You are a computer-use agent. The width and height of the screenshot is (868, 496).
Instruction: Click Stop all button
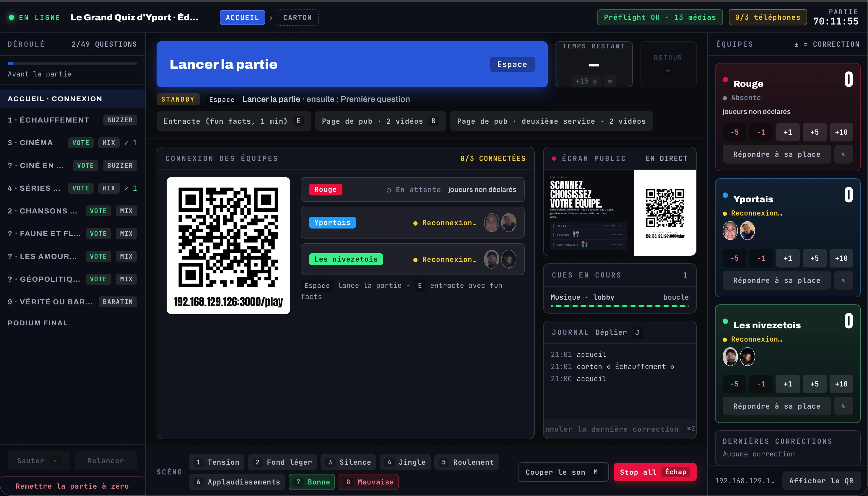655,472
